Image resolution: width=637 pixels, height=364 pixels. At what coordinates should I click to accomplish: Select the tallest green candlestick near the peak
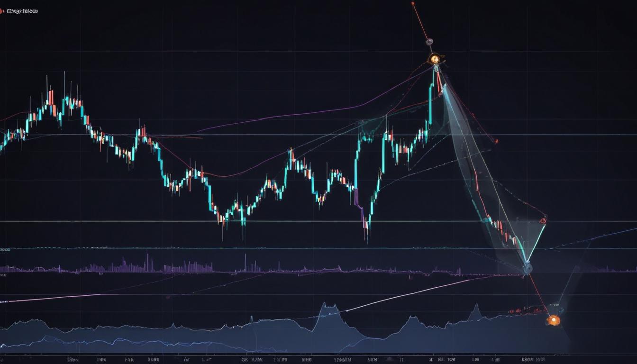tap(430, 104)
